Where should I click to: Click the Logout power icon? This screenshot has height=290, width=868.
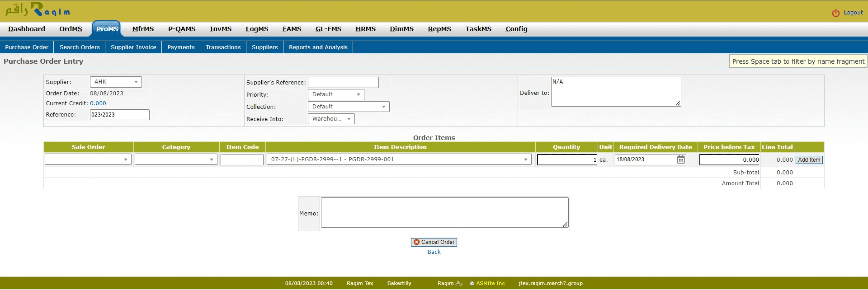(x=835, y=13)
